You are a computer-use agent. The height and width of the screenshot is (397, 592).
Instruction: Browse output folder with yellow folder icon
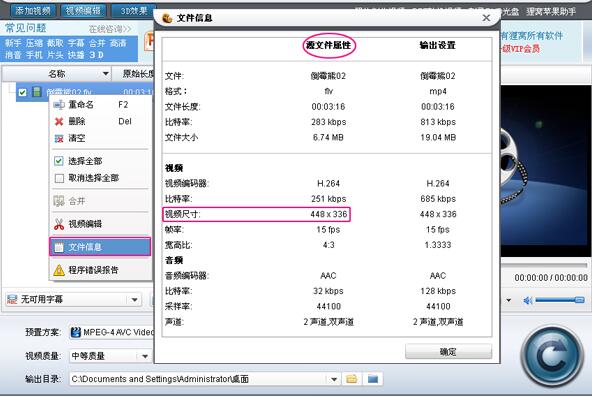(352, 379)
